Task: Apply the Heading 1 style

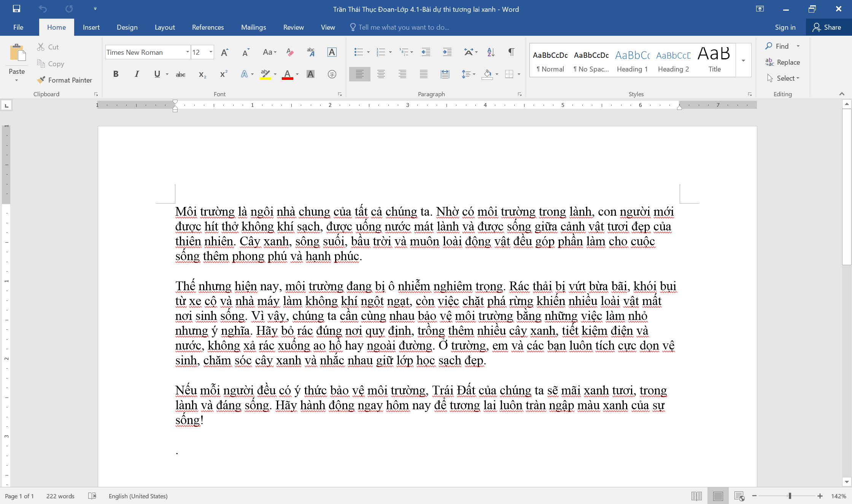Action: (632, 61)
